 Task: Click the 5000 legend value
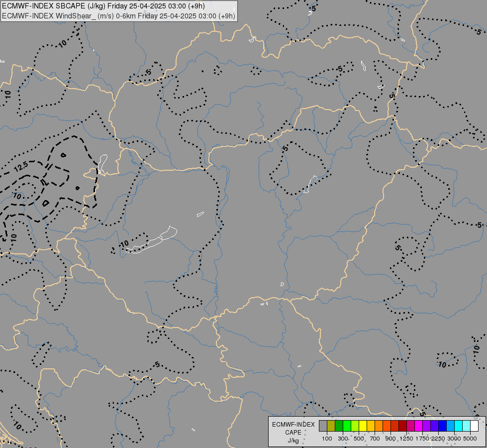point(470,439)
